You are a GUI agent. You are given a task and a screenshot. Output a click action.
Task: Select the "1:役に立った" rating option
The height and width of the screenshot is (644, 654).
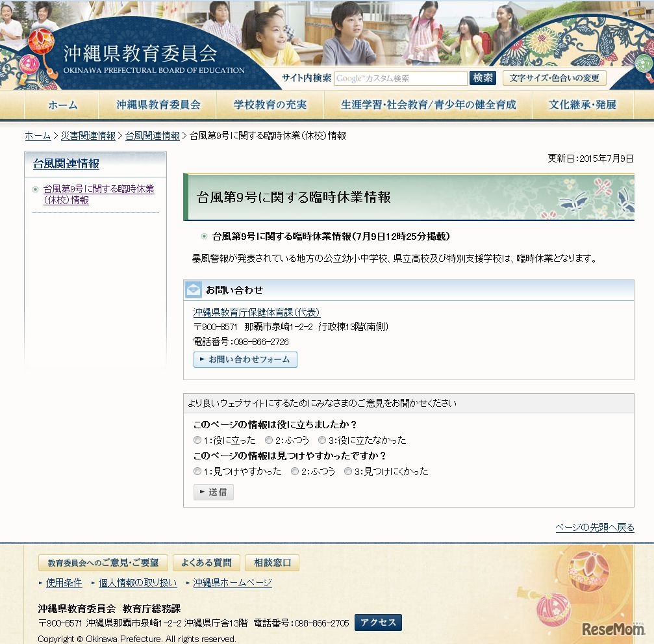coord(197,440)
